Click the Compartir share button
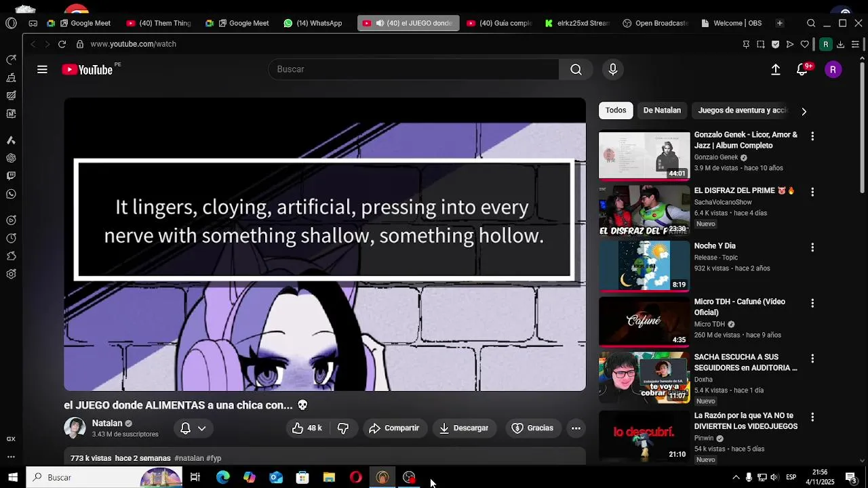868x488 pixels. pos(394,428)
